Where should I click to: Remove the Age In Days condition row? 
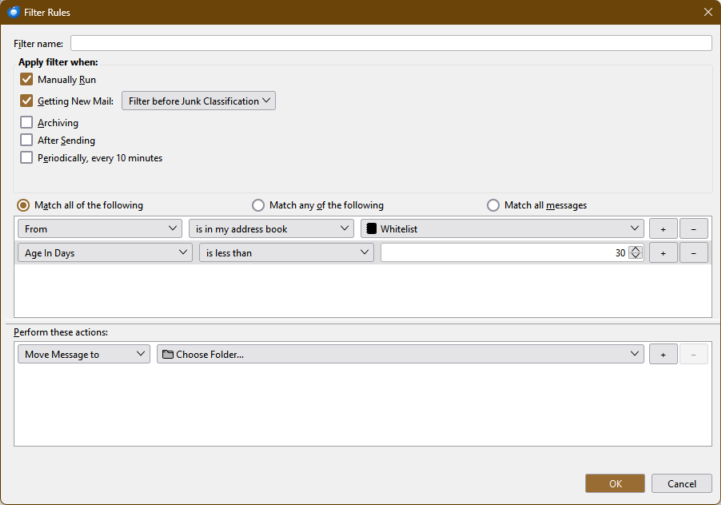coord(693,252)
